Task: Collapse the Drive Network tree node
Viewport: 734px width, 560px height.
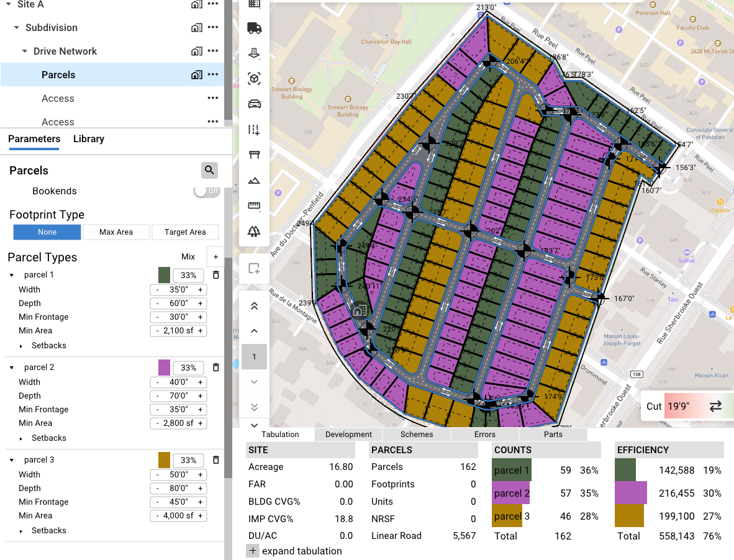Action: coord(24,51)
